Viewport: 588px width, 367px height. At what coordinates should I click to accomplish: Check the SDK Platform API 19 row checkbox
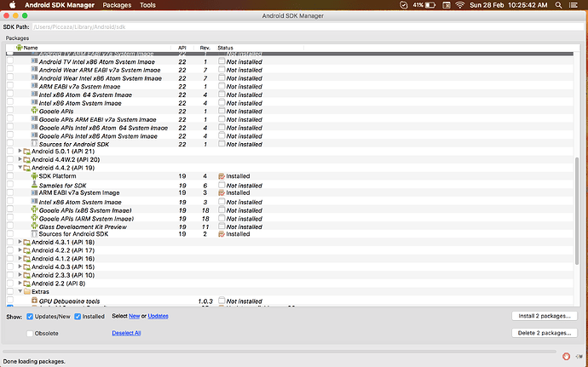tap(9, 175)
